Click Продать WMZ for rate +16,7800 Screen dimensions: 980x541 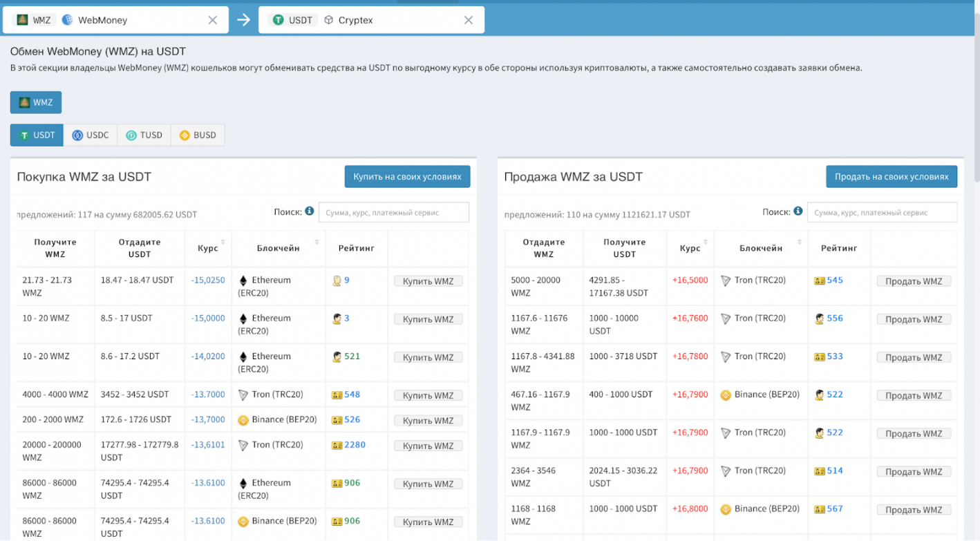pyautogui.click(x=914, y=357)
